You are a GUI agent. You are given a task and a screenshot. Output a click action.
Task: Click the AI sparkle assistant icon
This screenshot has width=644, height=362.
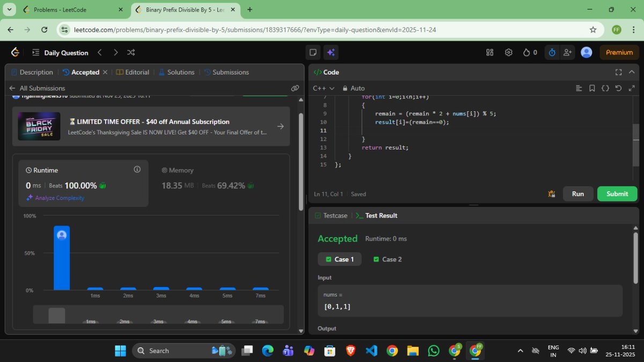click(331, 52)
